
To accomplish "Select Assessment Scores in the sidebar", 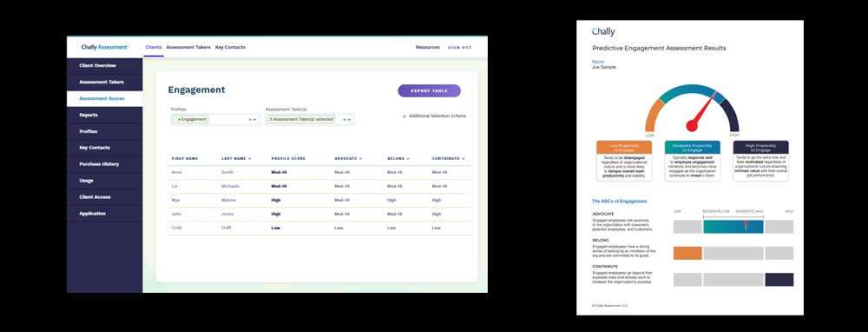I will pos(105,99).
